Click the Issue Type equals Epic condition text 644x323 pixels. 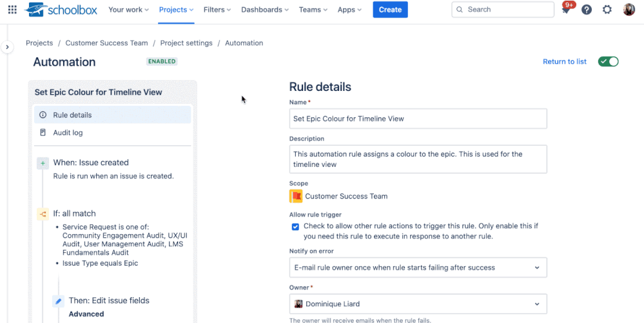click(100, 263)
